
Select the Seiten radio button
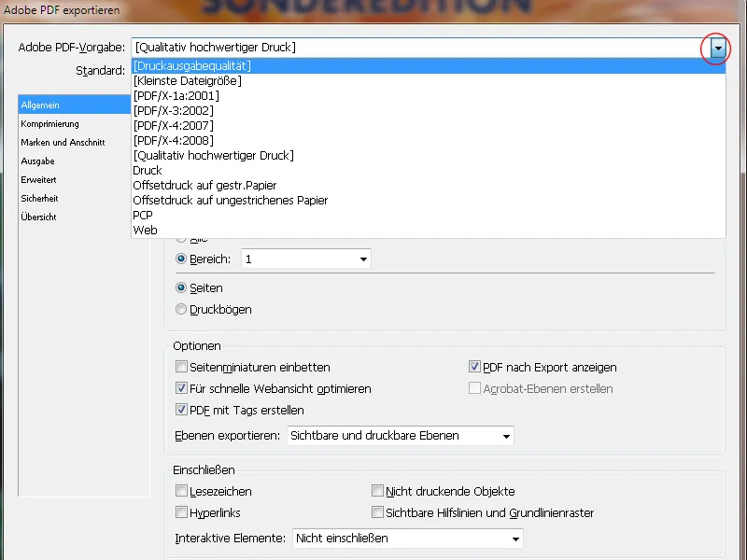pos(181,287)
